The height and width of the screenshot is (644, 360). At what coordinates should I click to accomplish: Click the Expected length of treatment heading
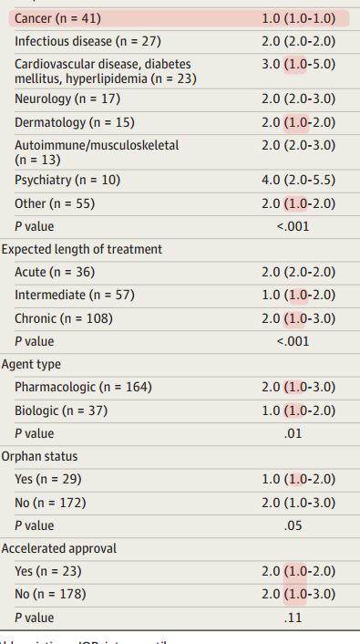[x=82, y=249]
